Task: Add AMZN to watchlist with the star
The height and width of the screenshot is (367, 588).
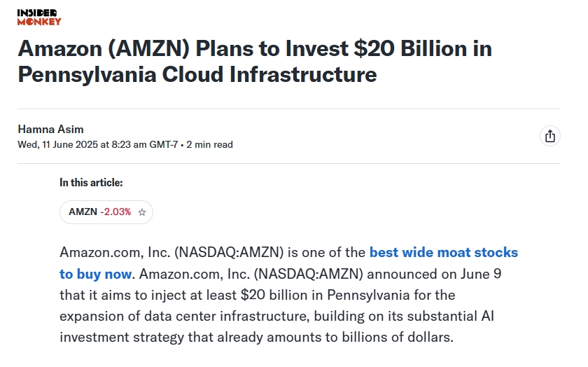Action: click(x=141, y=212)
